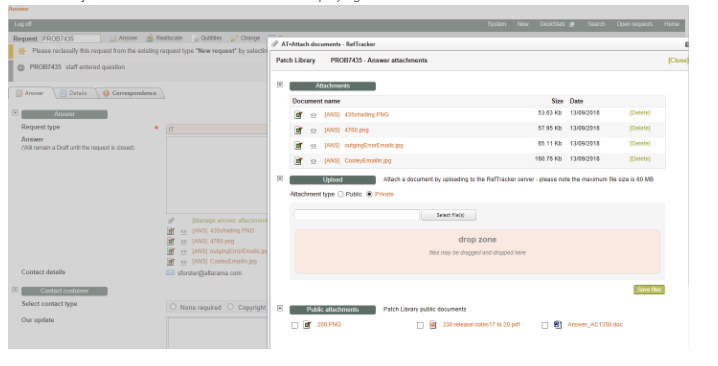The width and height of the screenshot is (718, 366).
Task: Select None required contact type radio
Action: tap(173, 307)
